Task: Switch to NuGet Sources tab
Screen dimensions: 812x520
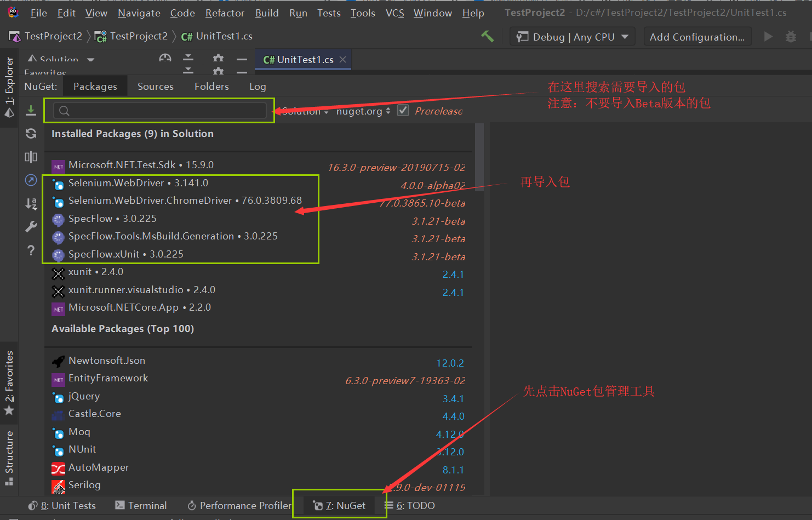Action: (156, 86)
